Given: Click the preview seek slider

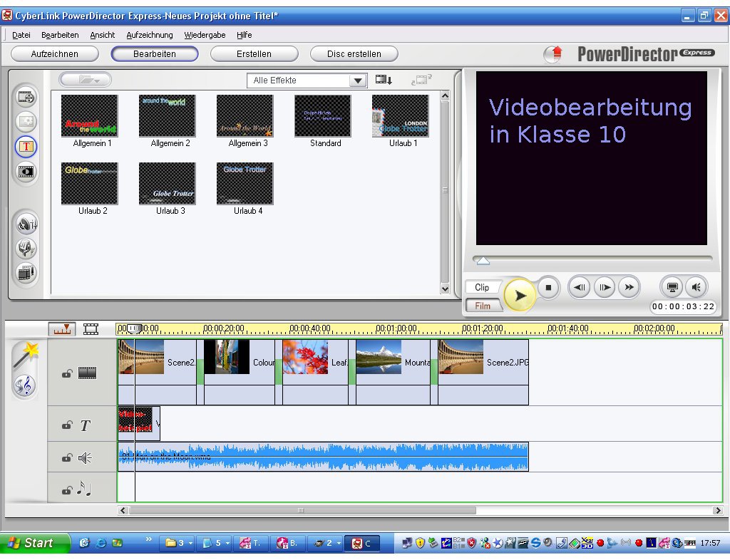Looking at the screenshot, I should point(483,260).
